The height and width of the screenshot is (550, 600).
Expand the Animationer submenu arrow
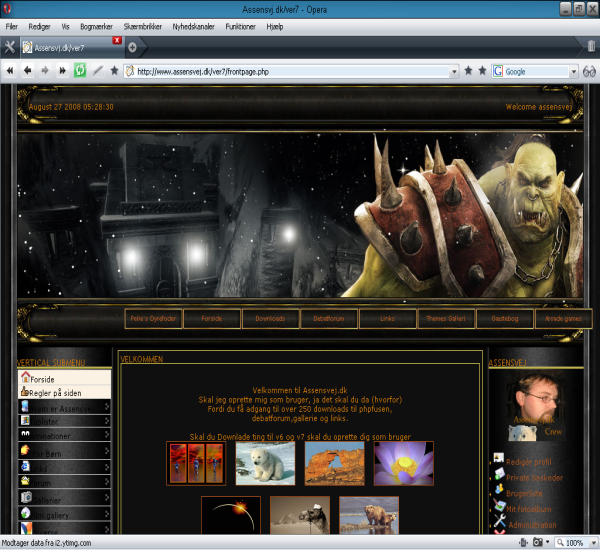[x=107, y=435]
